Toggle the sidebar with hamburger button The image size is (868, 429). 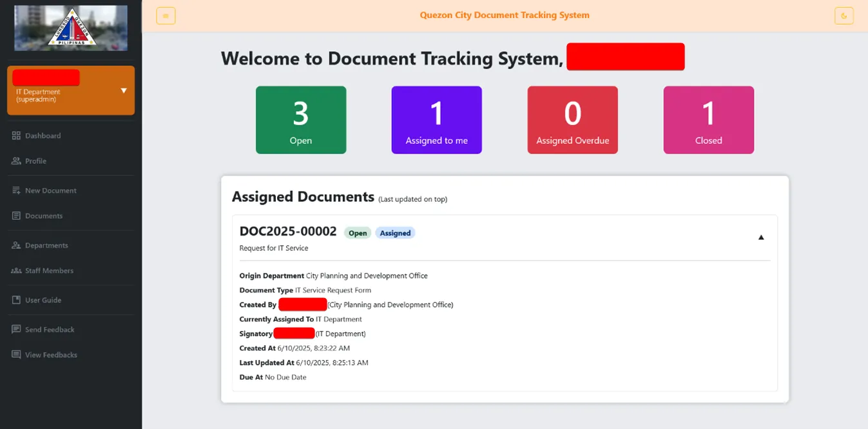coord(166,15)
